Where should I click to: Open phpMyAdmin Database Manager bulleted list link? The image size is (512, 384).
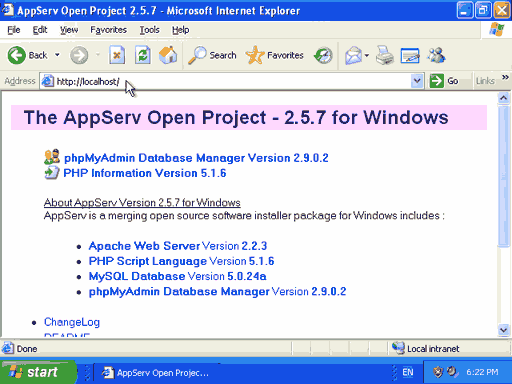point(179,291)
